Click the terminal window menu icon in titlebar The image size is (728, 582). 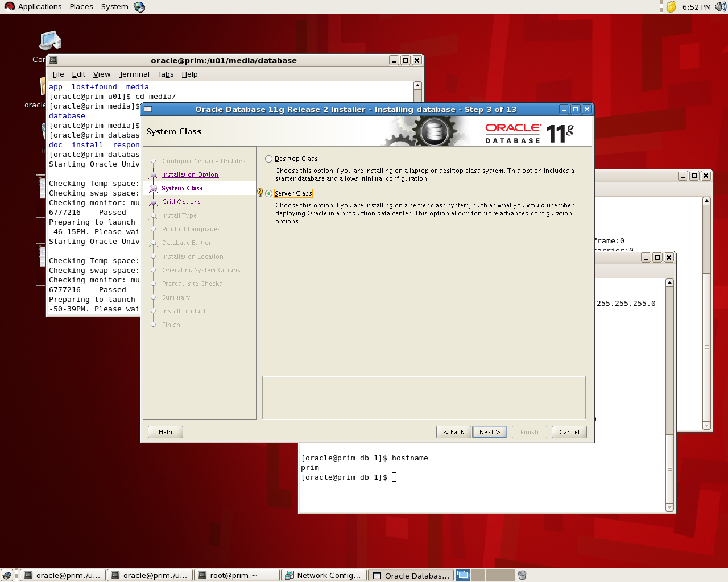coord(53,60)
